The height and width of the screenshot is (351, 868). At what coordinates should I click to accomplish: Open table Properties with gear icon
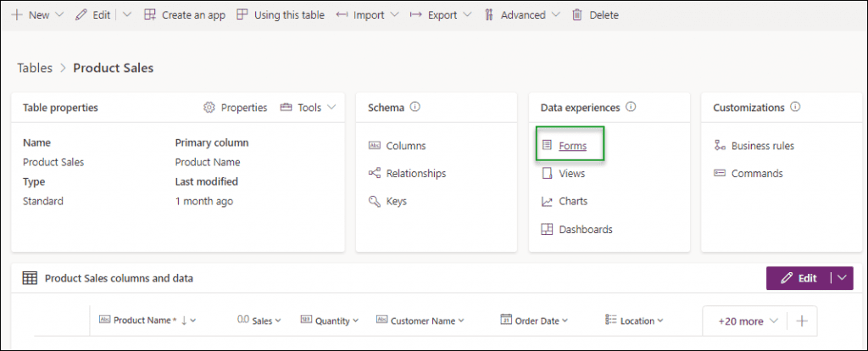click(x=236, y=108)
